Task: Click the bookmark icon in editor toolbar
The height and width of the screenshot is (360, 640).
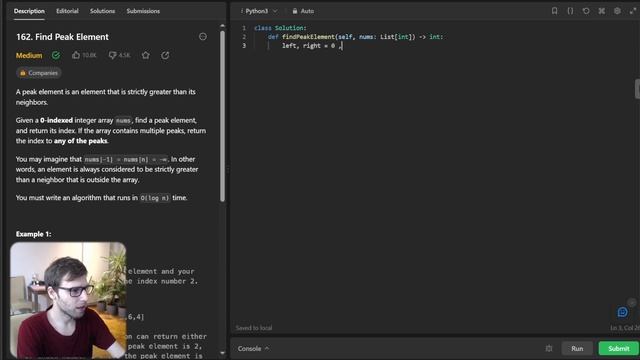Action: [x=554, y=11]
